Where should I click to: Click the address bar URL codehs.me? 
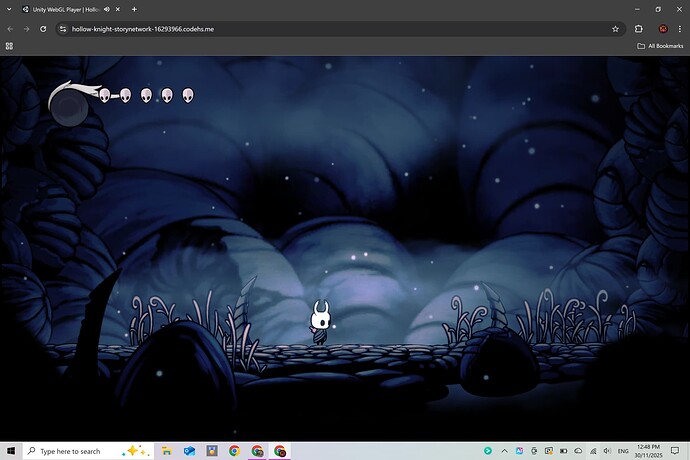(143, 29)
